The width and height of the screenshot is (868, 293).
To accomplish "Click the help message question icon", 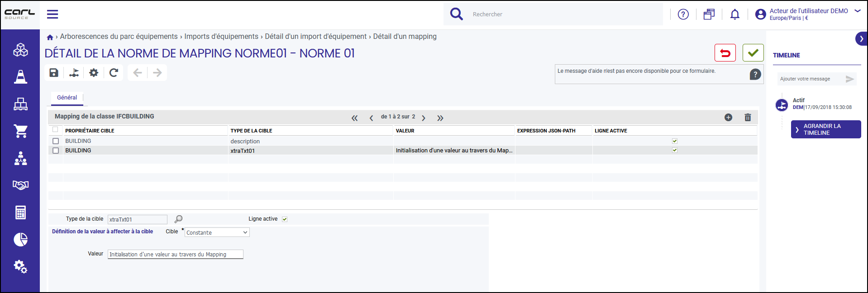I will click(755, 75).
